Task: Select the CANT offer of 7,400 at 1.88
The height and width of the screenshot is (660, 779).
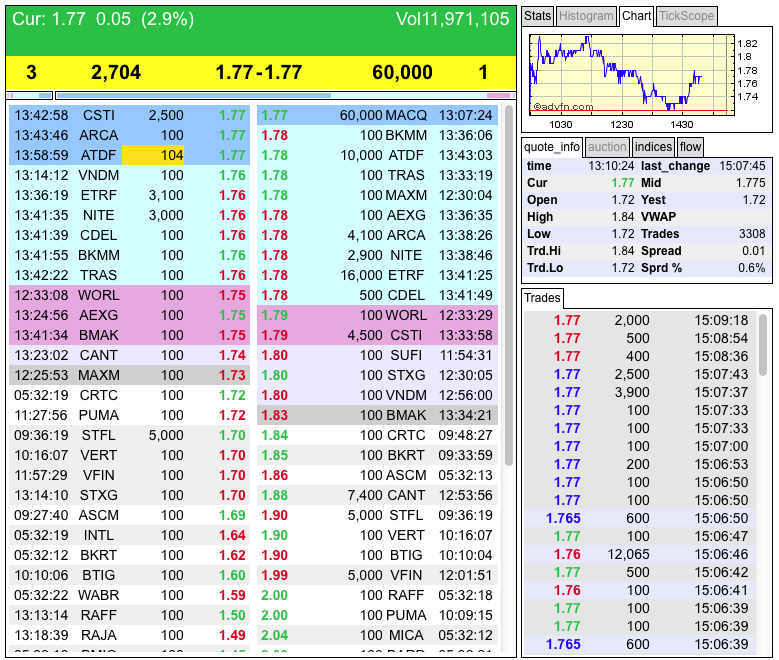Action: click(378, 495)
